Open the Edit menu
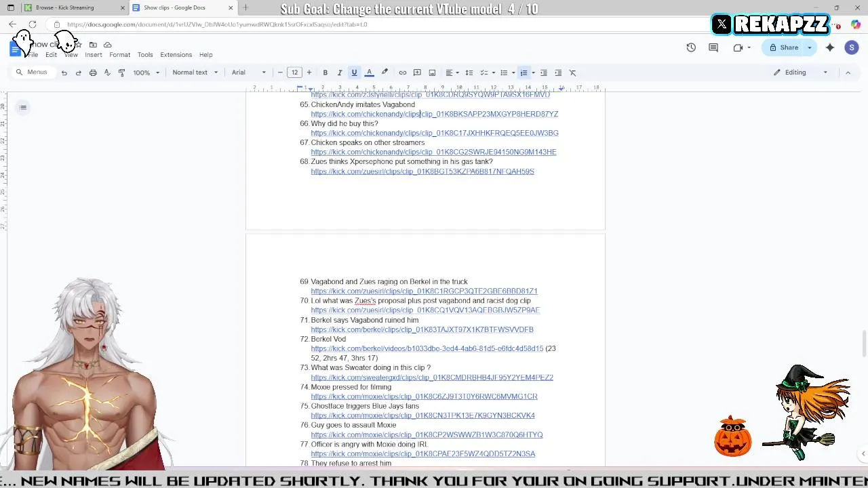The width and height of the screenshot is (868, 488). coord(51,55)
